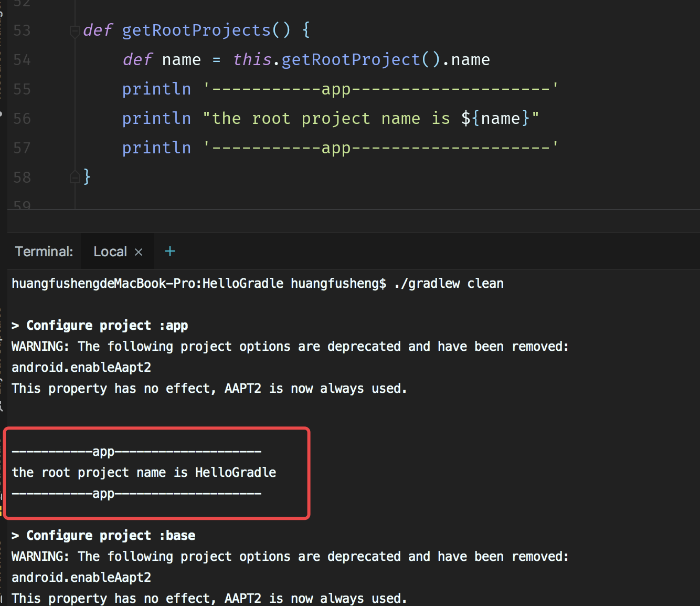
Task: Click 'Configure project :app' terminal line
Action: [100, 326]
